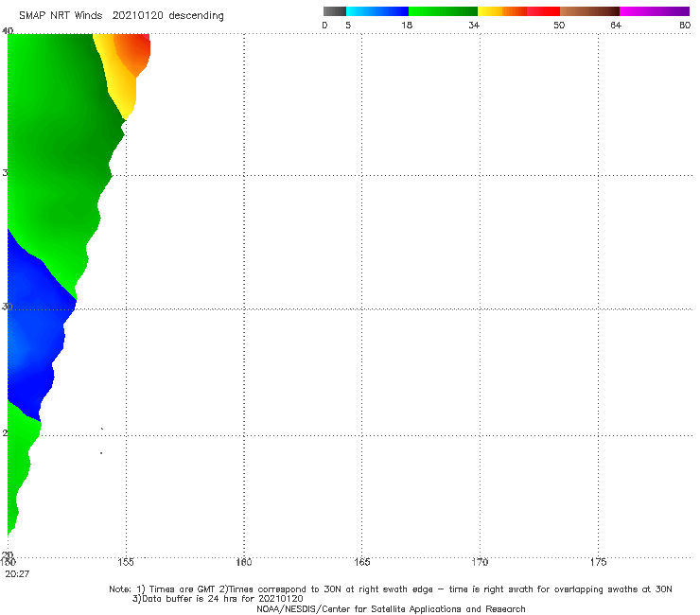
Task: Click the color bar label '34'
Action: coord(474,25)
